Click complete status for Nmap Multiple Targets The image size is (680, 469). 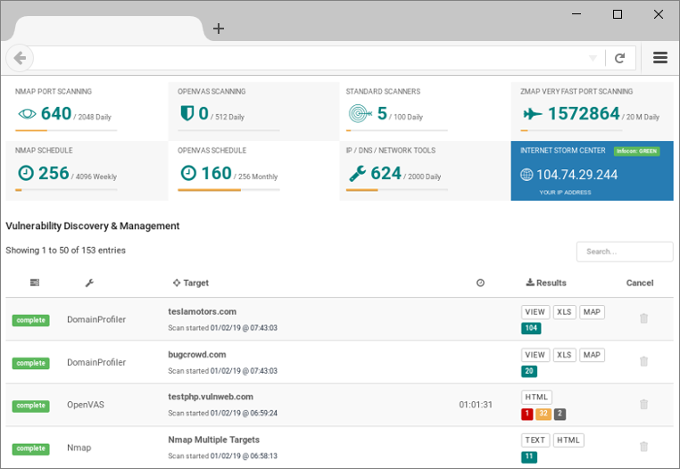(x=31, y=449)
